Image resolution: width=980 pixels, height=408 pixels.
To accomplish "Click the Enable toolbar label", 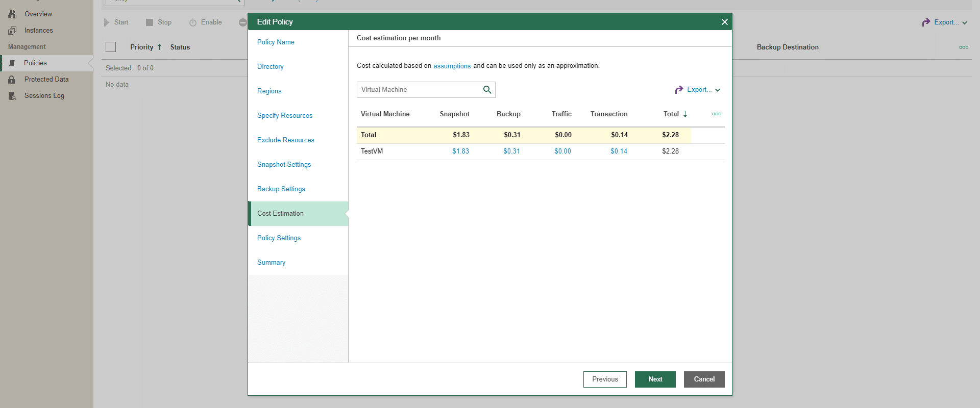I will coord(211,22).
